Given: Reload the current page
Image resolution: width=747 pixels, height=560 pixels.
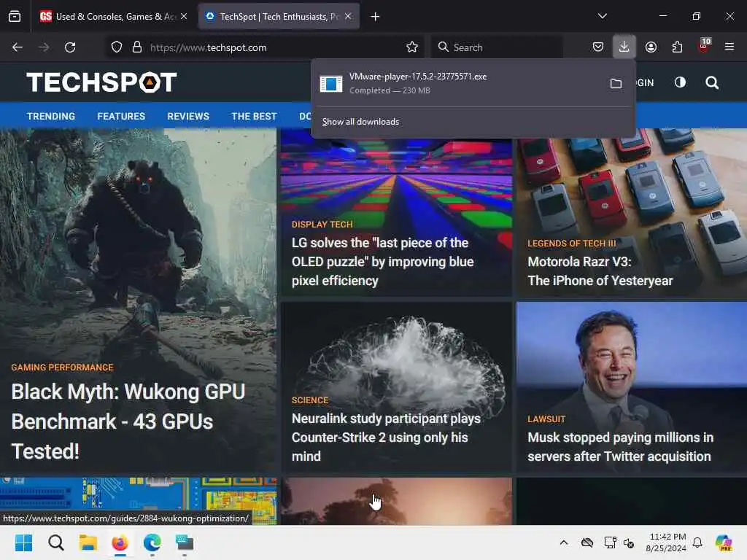Looking at the screenshot, I should [x=70, y=47].
